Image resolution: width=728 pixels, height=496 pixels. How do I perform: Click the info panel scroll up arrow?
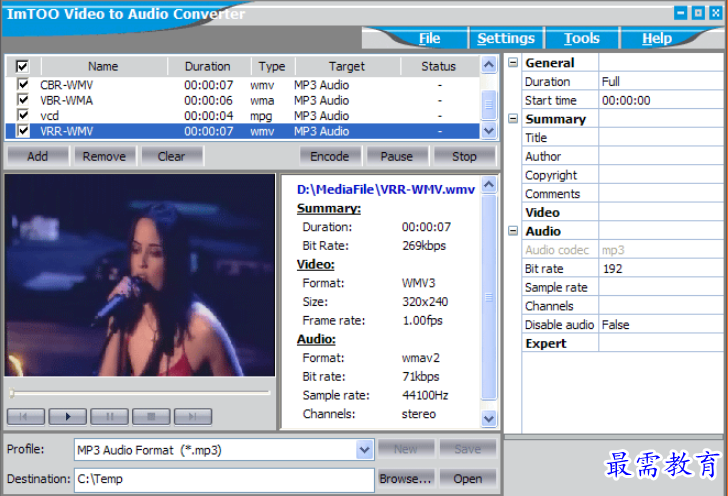point(488,185)
